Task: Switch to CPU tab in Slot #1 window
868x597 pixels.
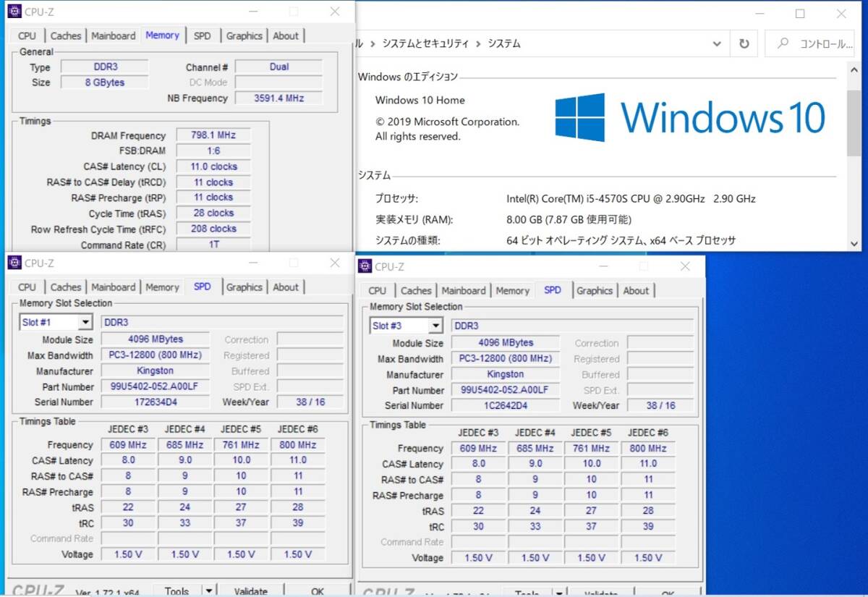Action: click(x=27, y=287)
